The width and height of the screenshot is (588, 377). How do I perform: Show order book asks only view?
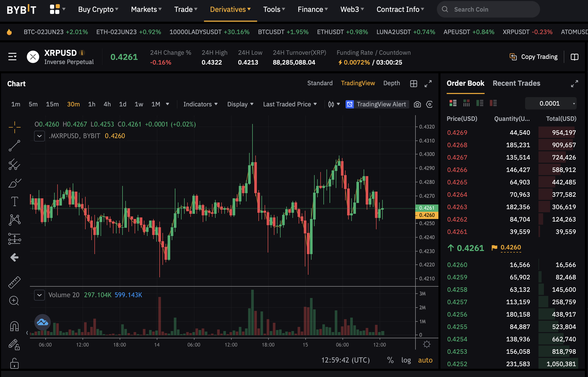(493, 103)
